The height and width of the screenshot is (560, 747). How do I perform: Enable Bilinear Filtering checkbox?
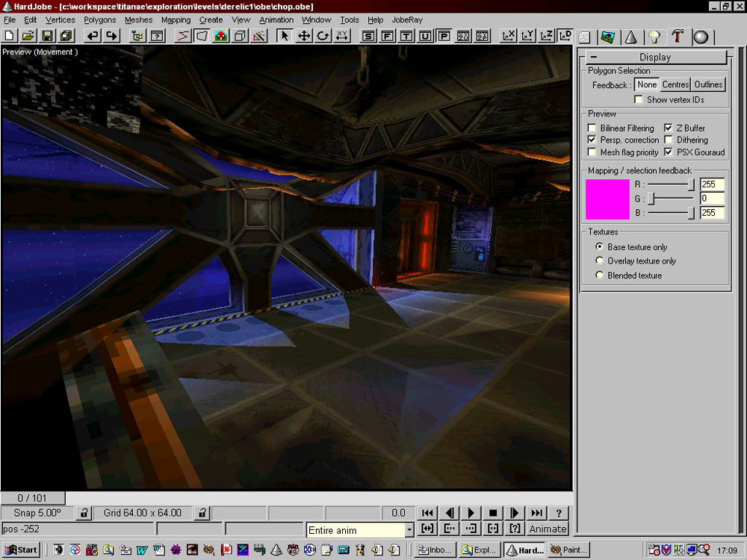click(x=592, y=128)
